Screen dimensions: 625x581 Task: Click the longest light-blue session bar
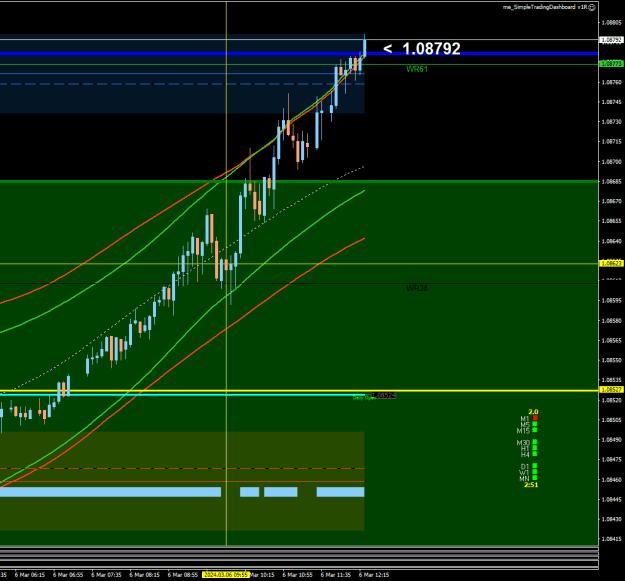tap(110, 492)
